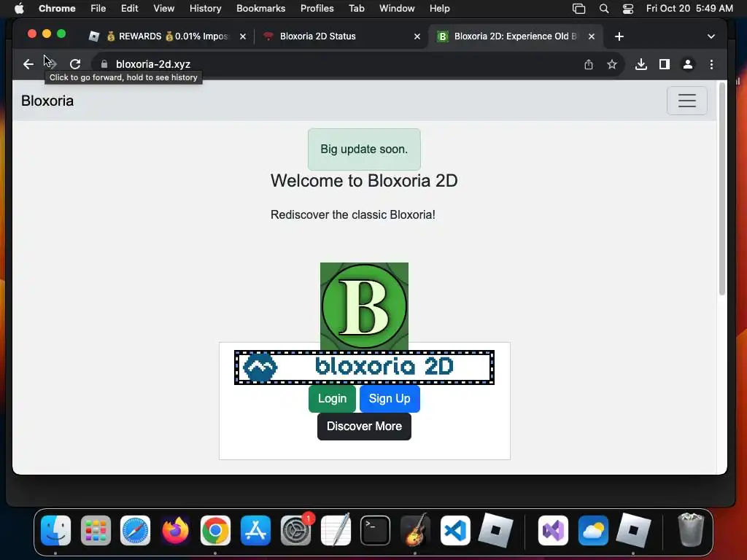Image resolution: width=747 pixels, height=560 pixels.
Task: Click the green Login button
Action: [332, 399]
